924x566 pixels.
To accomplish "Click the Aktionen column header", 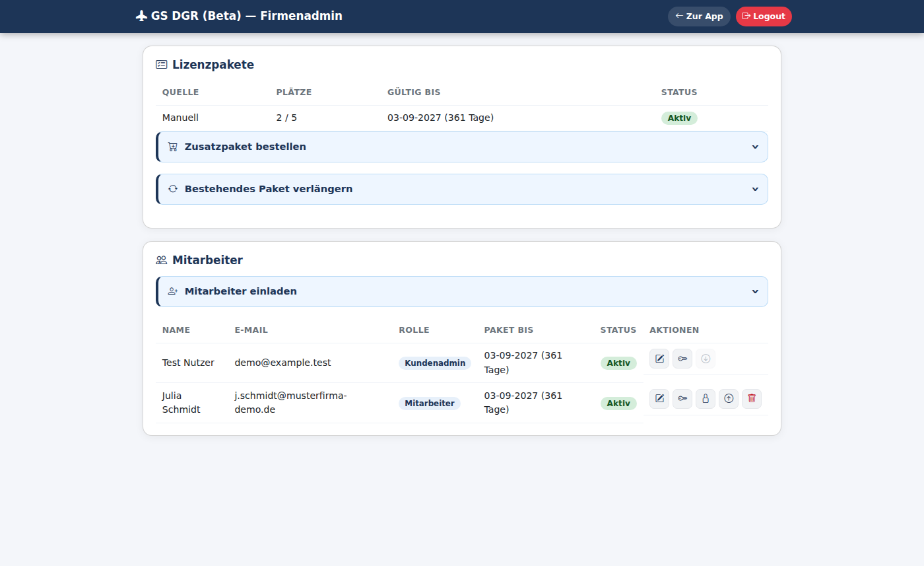I will pyautogui.click(x=675, y=330).
